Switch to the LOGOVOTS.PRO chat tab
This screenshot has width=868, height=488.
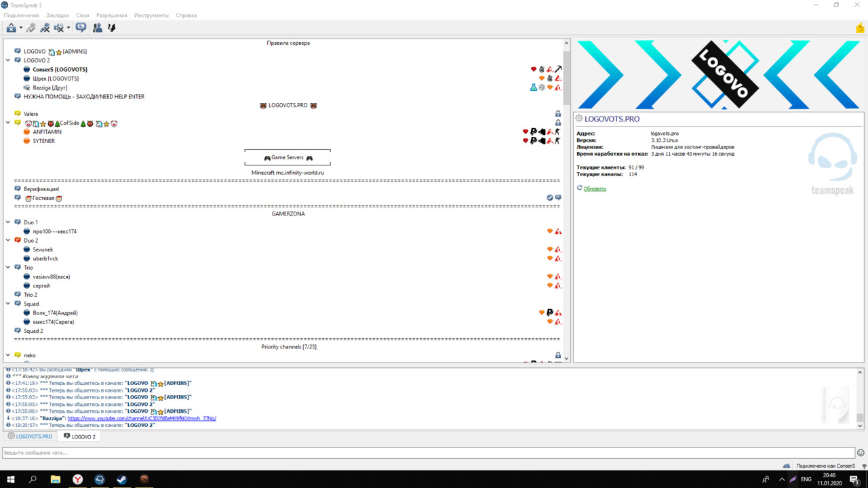click(30, 436)
